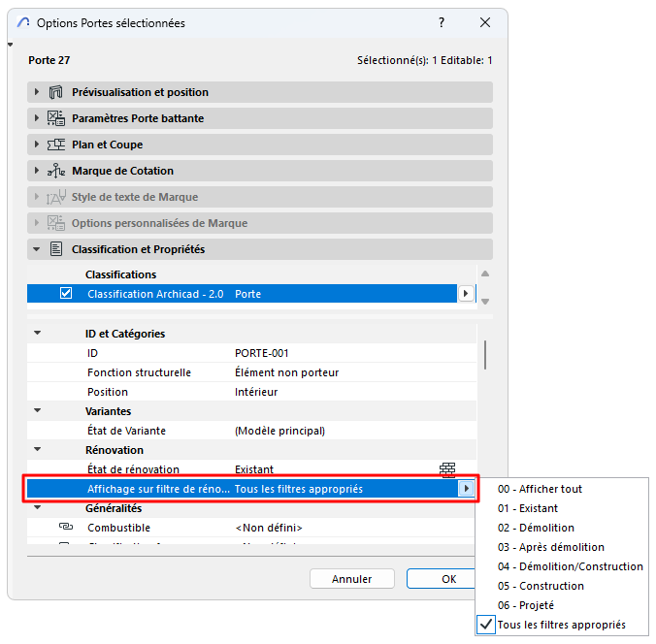
Task: Collapse ID et Catégories group
Action: (x=38, y=334)
